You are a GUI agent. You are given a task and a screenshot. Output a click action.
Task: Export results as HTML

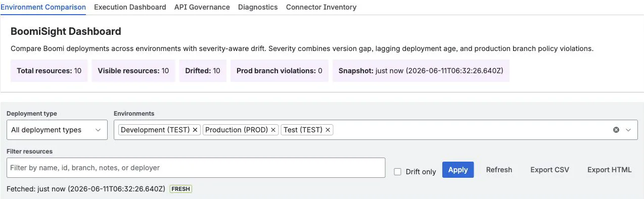tap(609, 170)
